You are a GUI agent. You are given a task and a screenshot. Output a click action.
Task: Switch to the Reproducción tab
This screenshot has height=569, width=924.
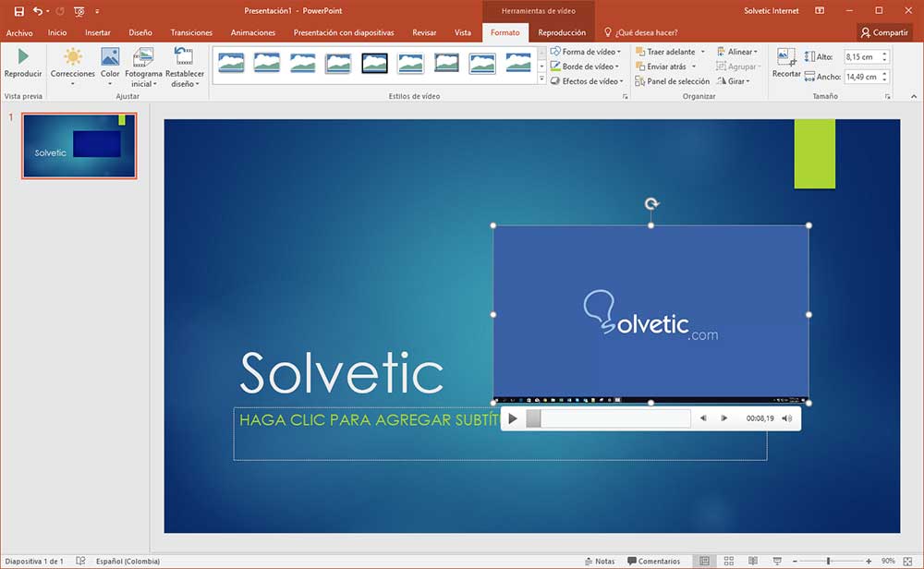(x=562, y=33)
